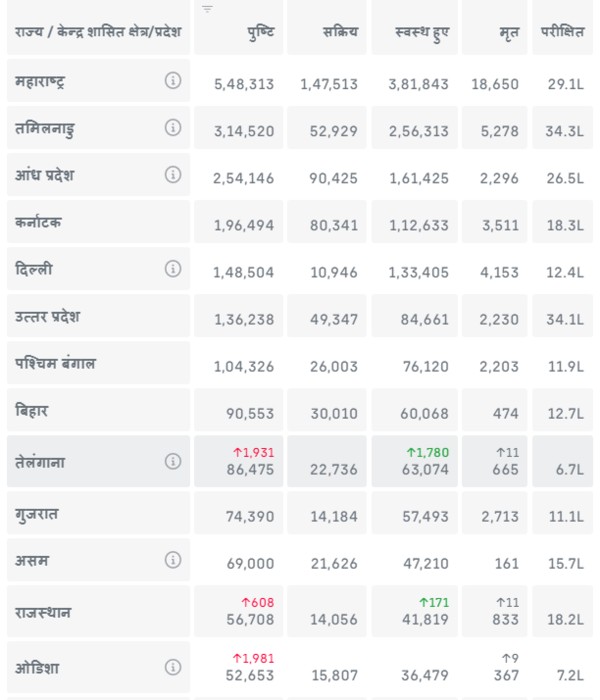
Task: Show info for दिल्ली row
Action: [x=173, y=269]
